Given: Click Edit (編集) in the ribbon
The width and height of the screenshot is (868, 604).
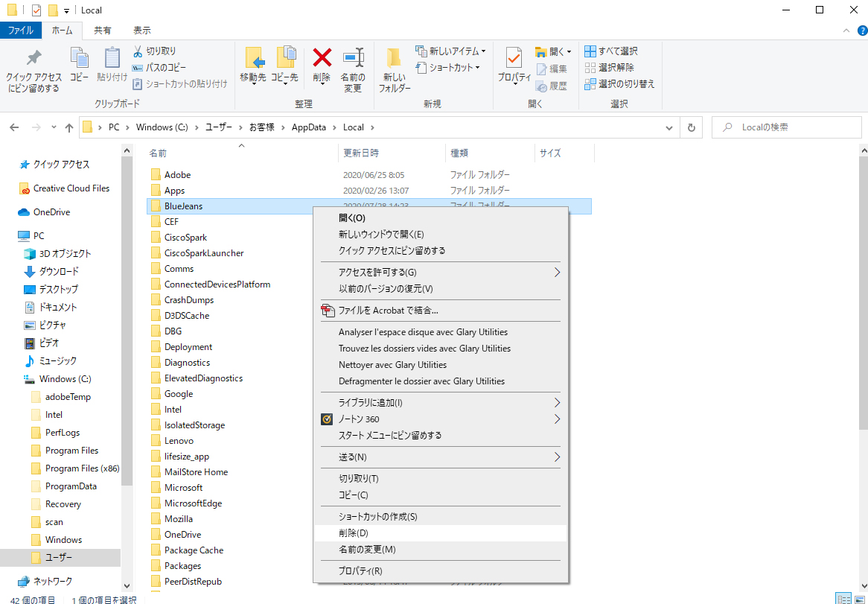Looking at the screenshot, I should click(x=552, y=69).
